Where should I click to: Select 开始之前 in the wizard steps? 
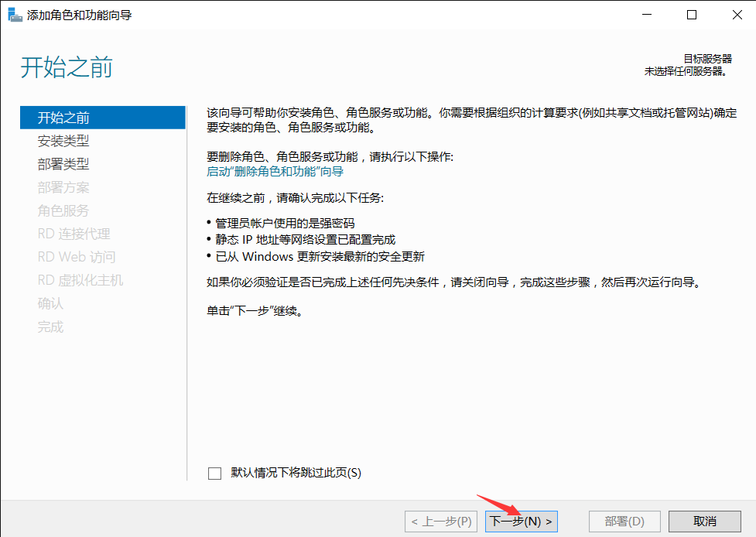(x=103, y=118)
